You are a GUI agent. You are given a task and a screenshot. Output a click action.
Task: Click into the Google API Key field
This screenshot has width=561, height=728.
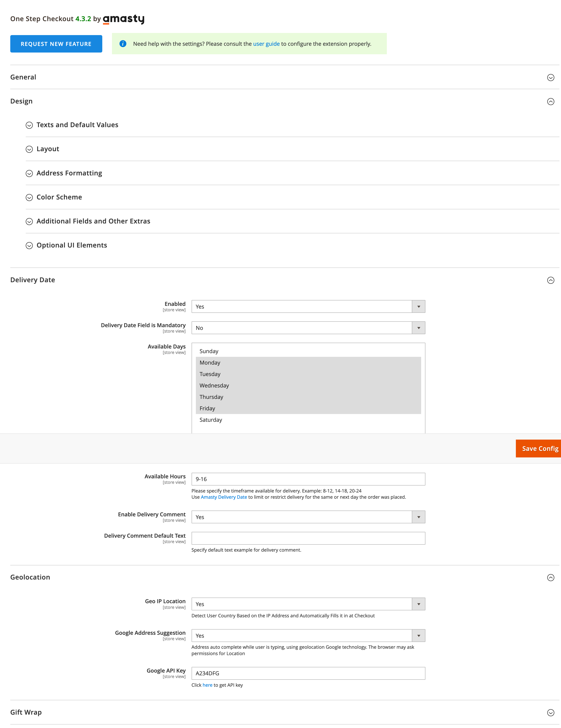tap(308, 673)
